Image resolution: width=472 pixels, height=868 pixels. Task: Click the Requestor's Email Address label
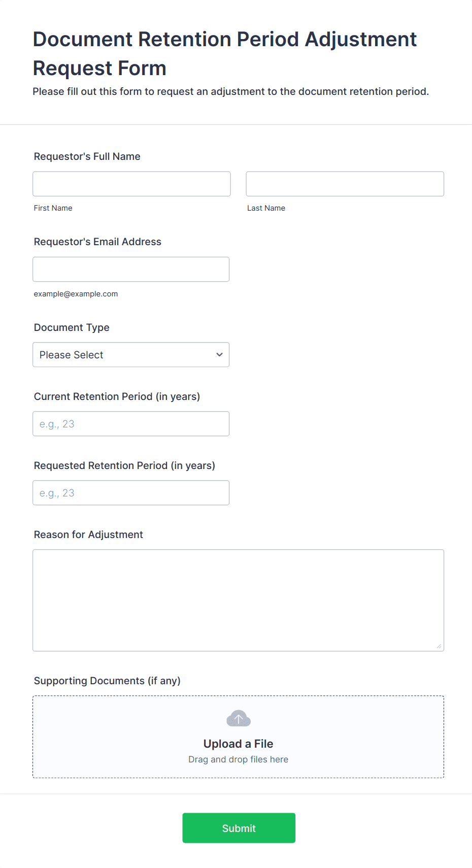click(97, 242)
